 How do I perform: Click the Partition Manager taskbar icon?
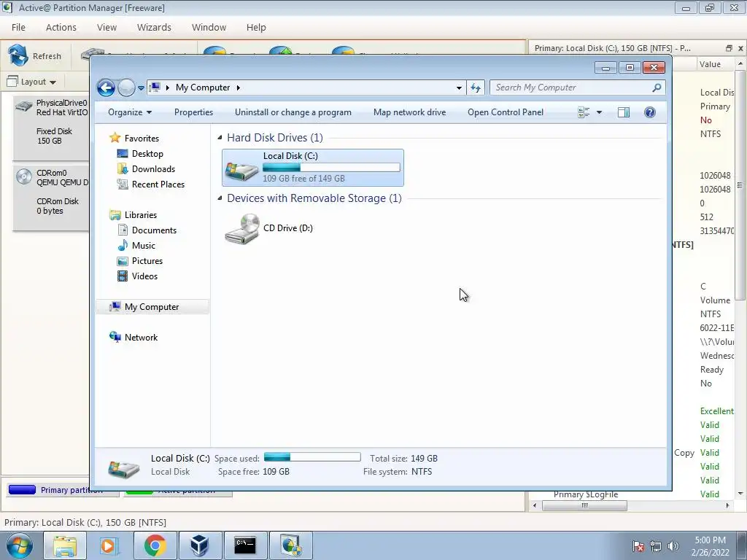(x=290, y=545)
